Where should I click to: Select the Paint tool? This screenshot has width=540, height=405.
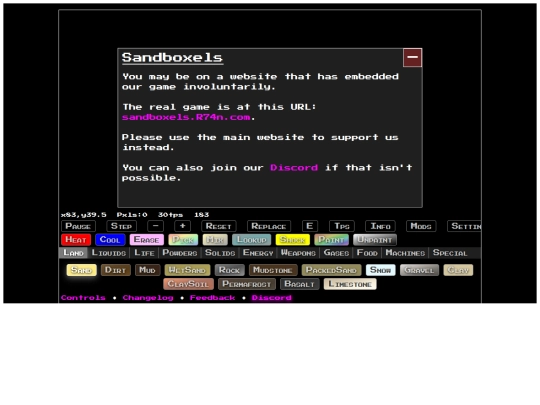(x=331, y=240)
